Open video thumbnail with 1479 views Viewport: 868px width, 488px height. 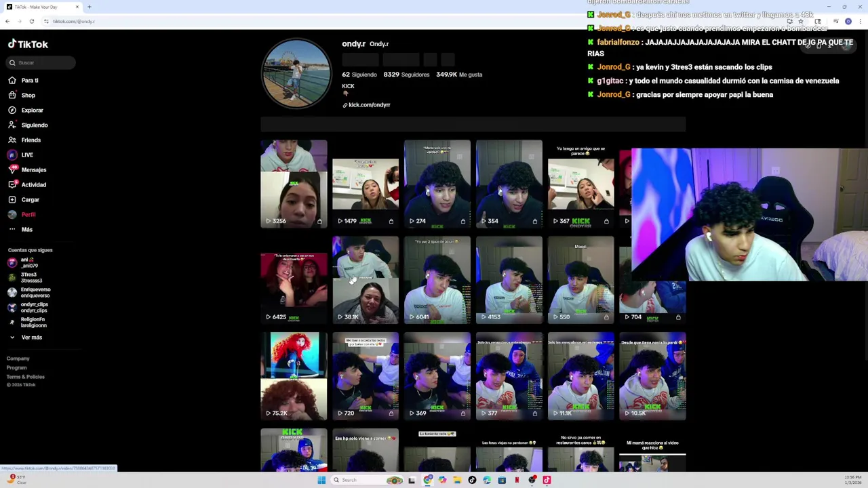[x=366, y=184]
